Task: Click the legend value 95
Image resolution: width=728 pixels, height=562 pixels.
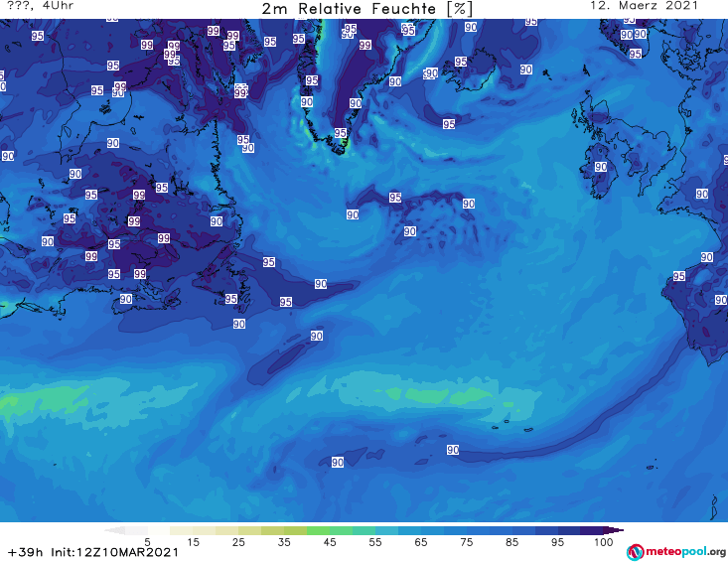Action: pos(557,542)
